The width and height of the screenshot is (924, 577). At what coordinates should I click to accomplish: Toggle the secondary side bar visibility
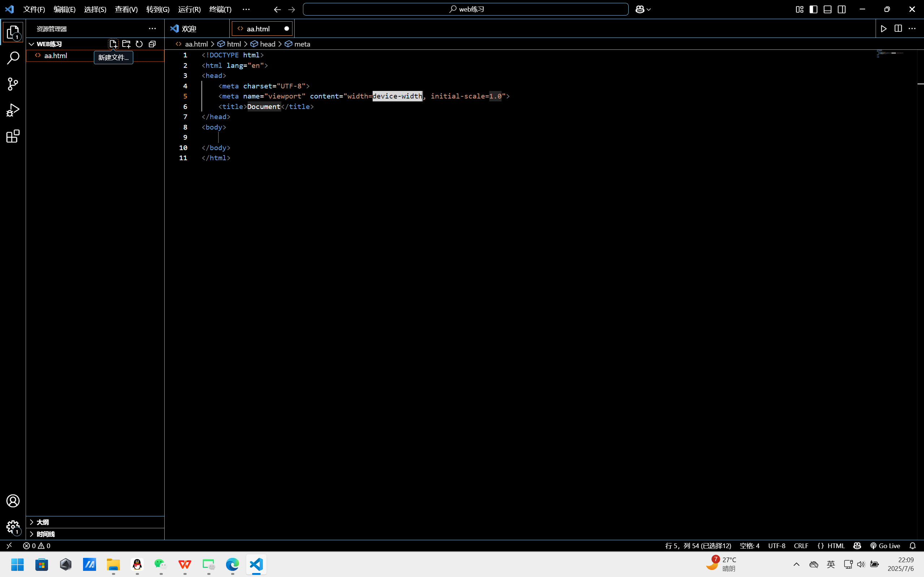[842, 9]
